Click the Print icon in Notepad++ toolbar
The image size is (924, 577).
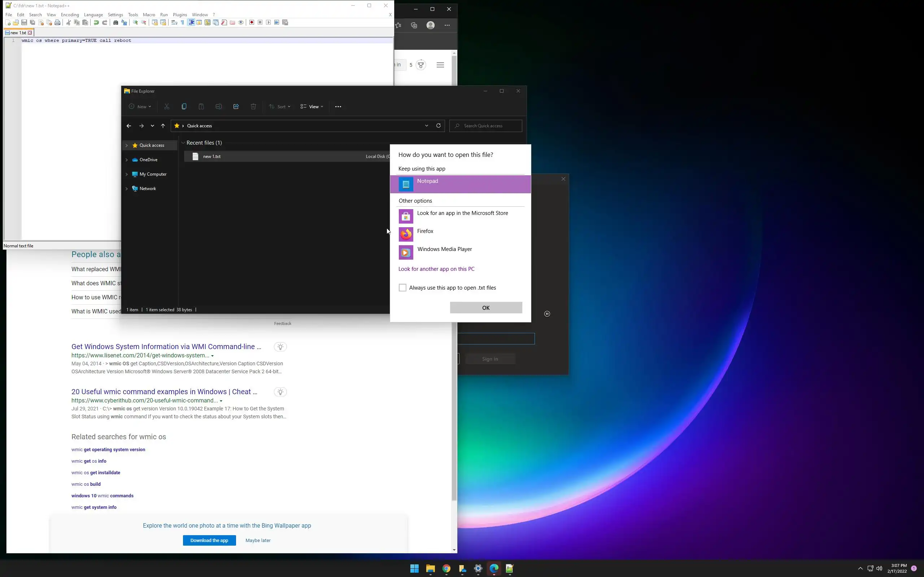pyautogui.click(x=57, y=22)
